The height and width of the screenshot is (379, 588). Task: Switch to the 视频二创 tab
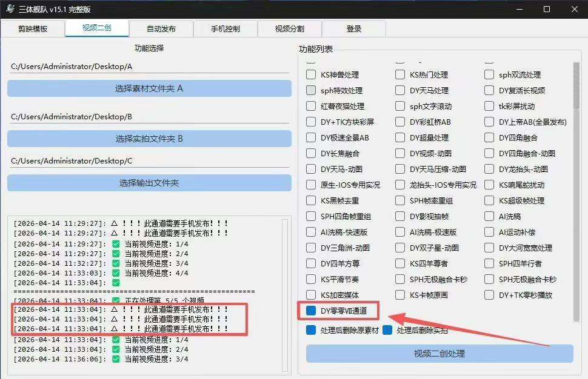[x=97, y=28]
